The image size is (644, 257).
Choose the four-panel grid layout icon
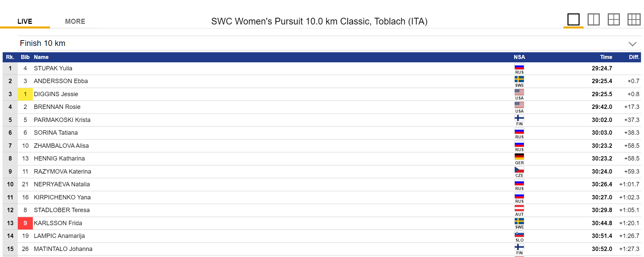613,19
